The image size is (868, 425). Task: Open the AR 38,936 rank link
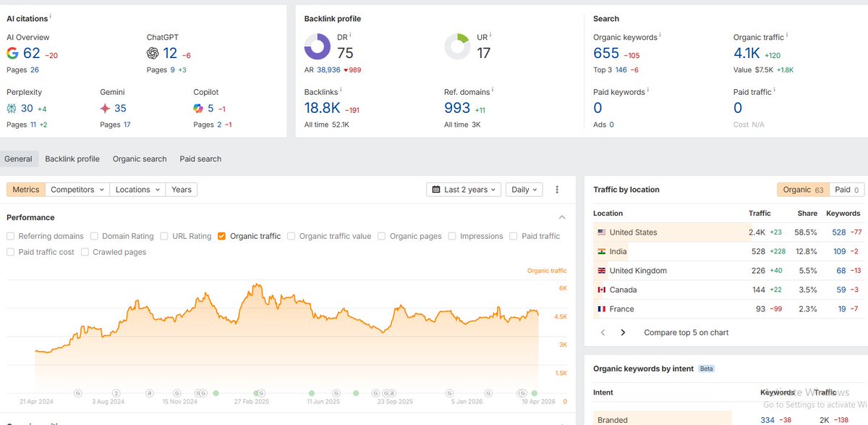328,70
